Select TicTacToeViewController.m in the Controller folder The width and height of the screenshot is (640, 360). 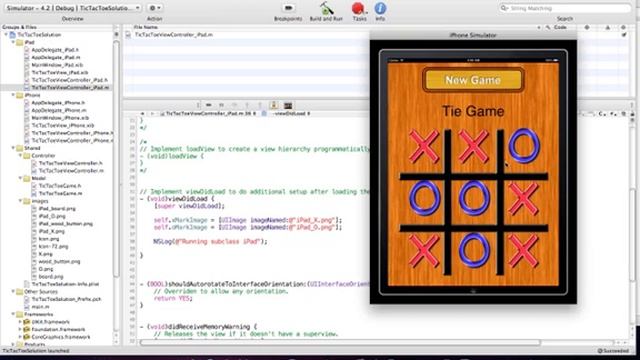(71, 171)
